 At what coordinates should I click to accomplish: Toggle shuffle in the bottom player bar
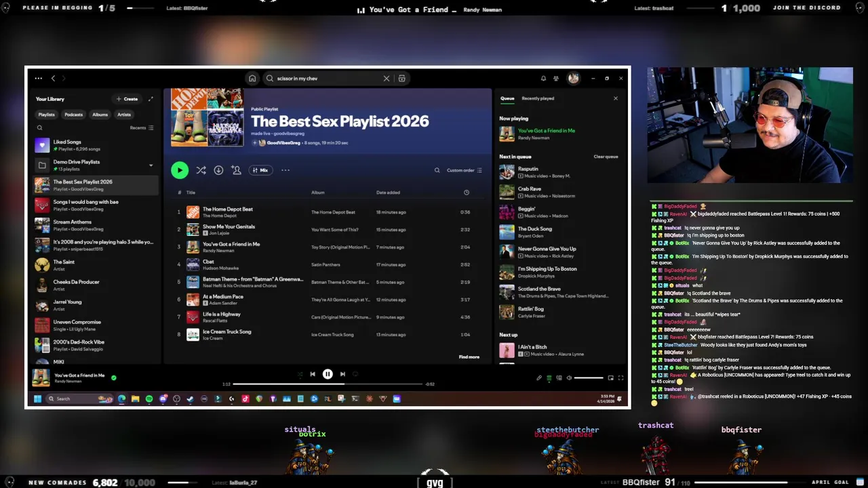[300, 374]
